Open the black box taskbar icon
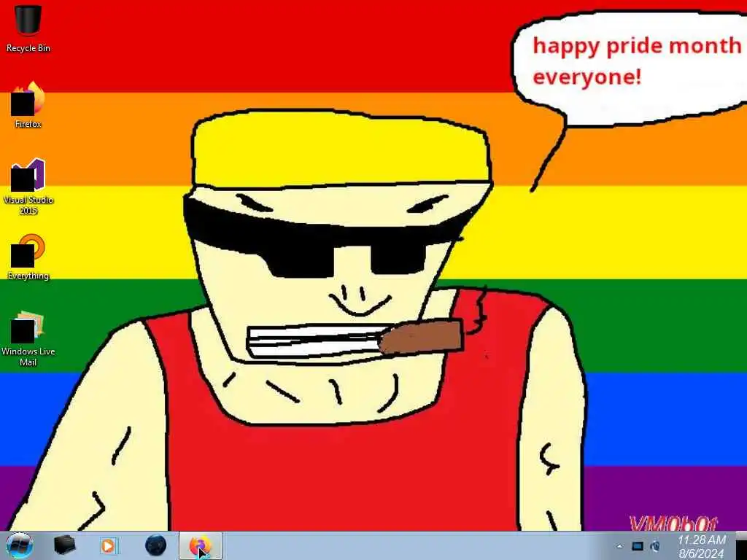The height and width of the screenshot is (560, 747). tap(64, 545)
